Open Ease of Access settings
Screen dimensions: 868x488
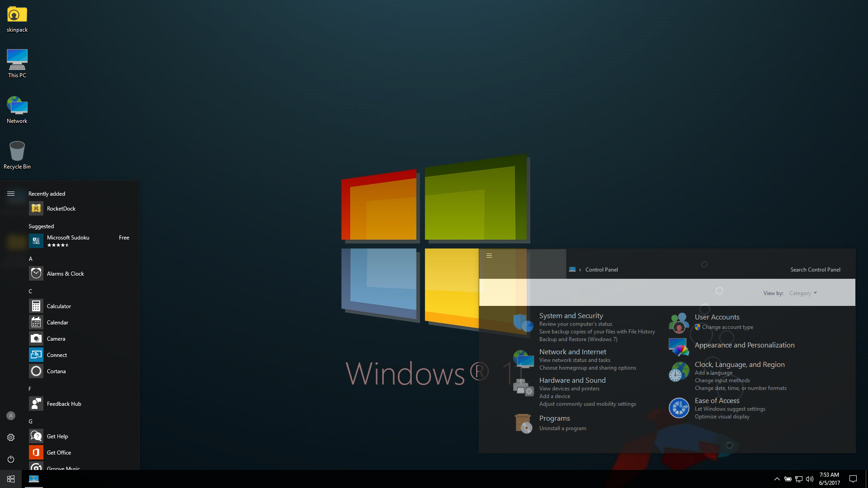(717, 400)
